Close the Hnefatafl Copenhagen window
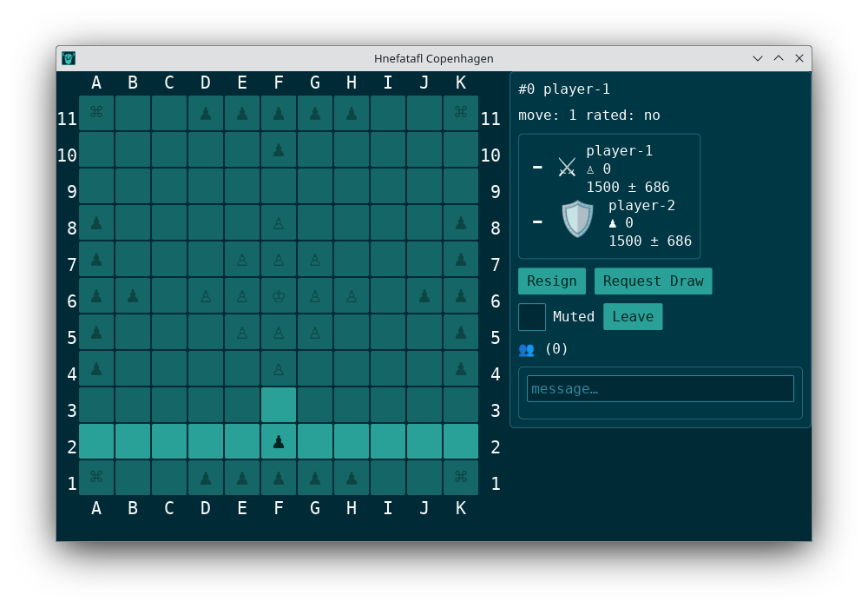This screenshot has width=868, height=608. click(x=799, y=58)
